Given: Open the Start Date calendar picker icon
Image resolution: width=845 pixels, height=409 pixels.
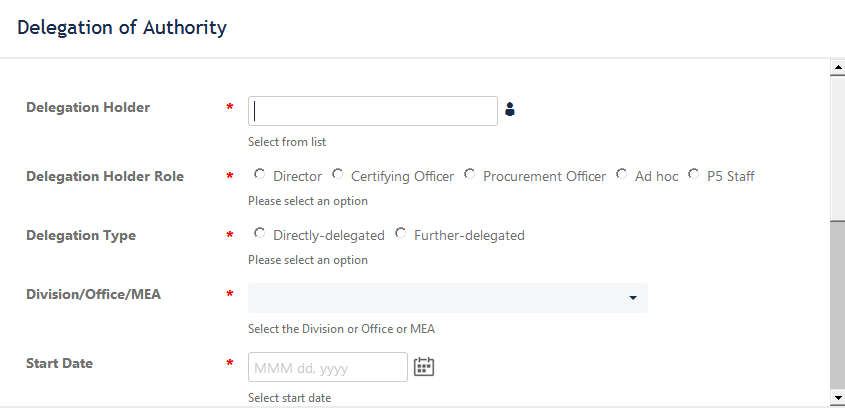Looking at the screenshot, I should tap(424, 366).
